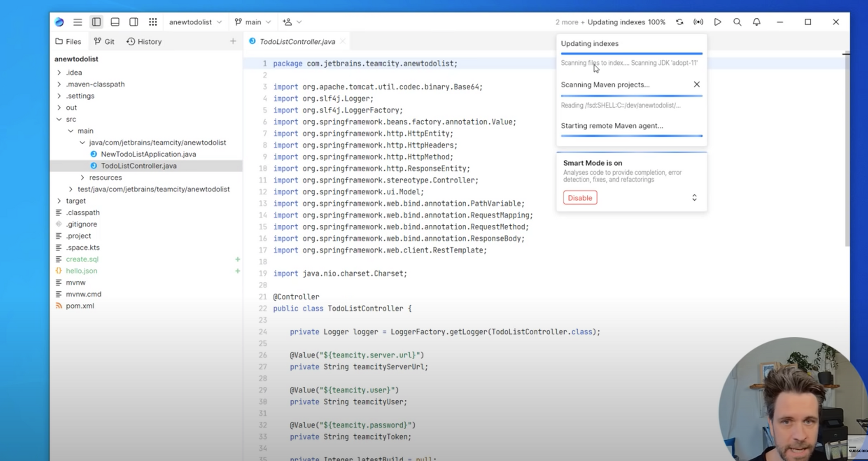
Task: Open the anewtodolist project dropdown
Action: click(195, 22)
